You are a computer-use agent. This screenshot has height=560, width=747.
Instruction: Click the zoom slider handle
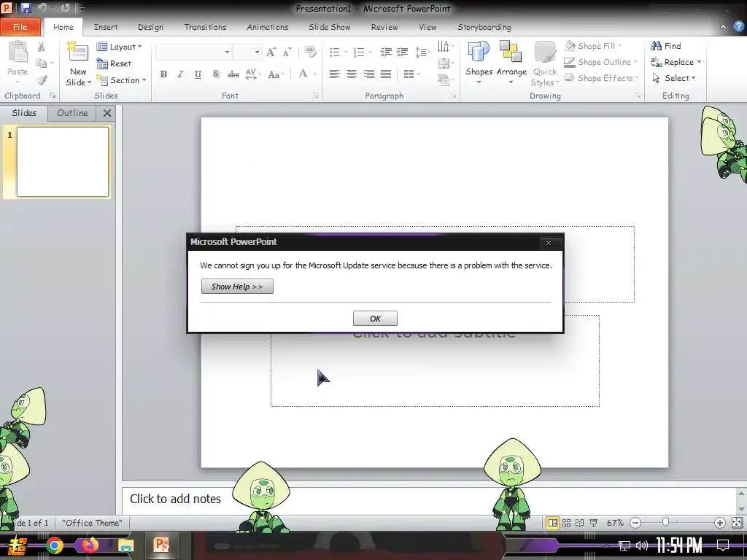pyautogui.click(x=665, y=523)
